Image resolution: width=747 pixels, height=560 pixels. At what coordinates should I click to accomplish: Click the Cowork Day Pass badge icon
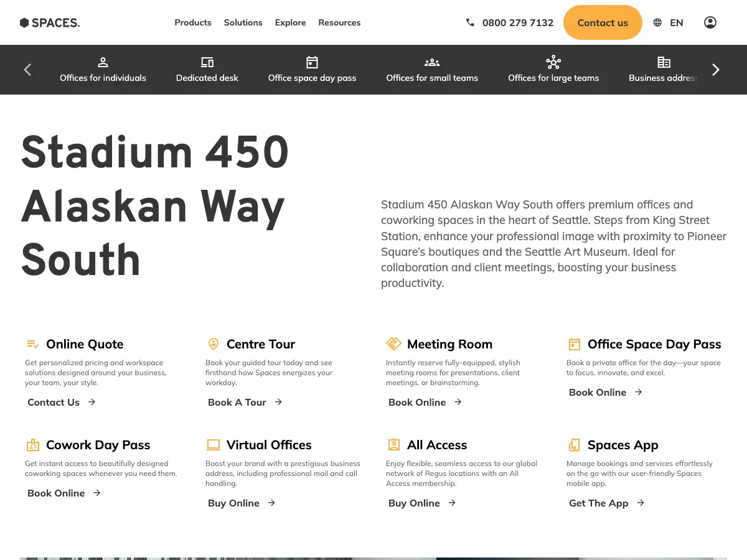[33, 445]
